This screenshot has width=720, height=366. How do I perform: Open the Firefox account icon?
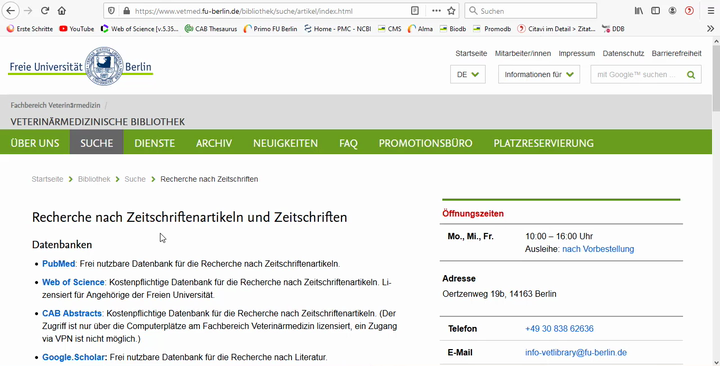pyautogui.click(x=672, y=11)
